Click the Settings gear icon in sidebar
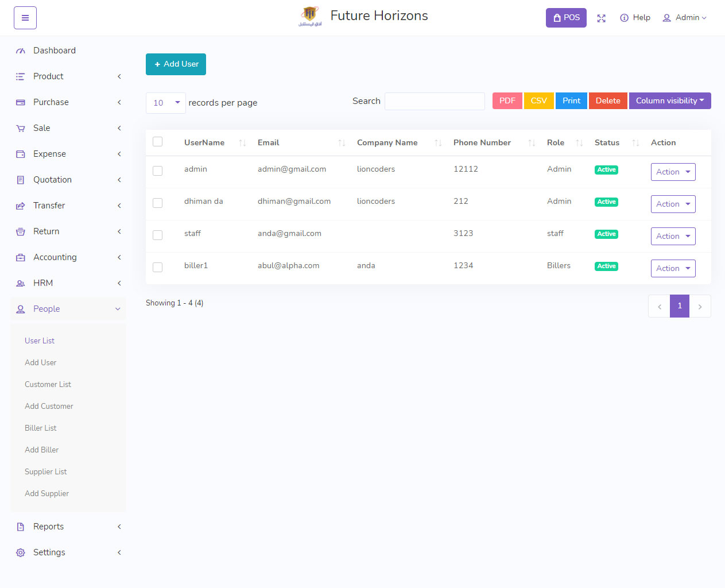 pyautogui.click(x=21, y=552)
